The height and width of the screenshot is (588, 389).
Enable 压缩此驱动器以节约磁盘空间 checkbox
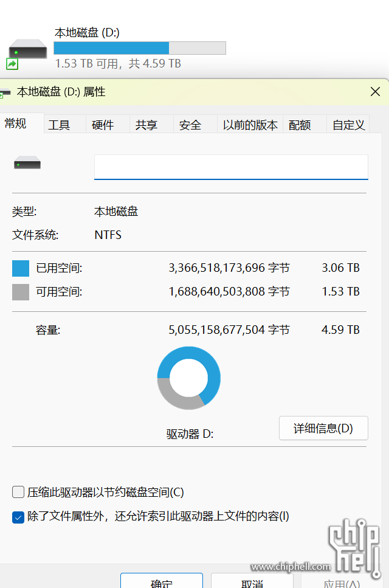[18, 492]
